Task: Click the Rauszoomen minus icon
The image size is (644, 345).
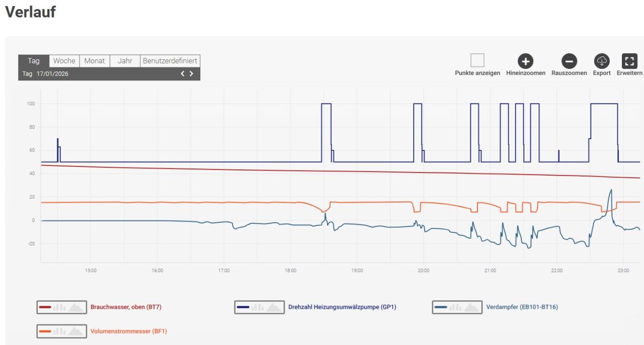Action: pyautogui.click(x=569, y=61)
